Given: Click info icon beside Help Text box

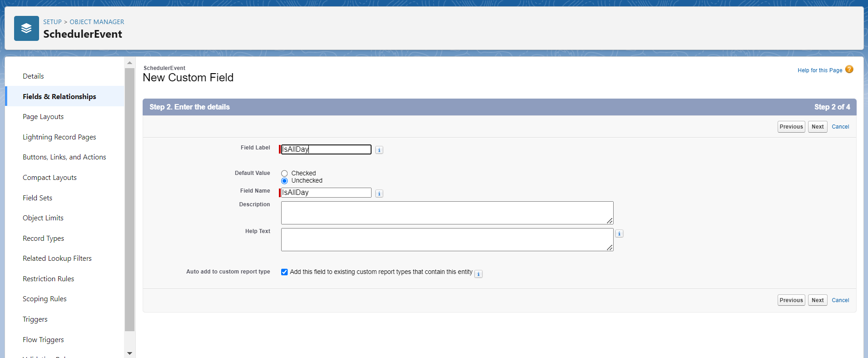Looking at the screenshot, I should [619, 234].
